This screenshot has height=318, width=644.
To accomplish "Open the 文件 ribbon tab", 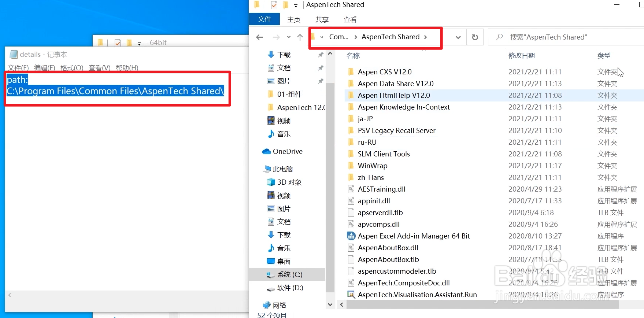I will pyautogui.click(x=264, y=19).
